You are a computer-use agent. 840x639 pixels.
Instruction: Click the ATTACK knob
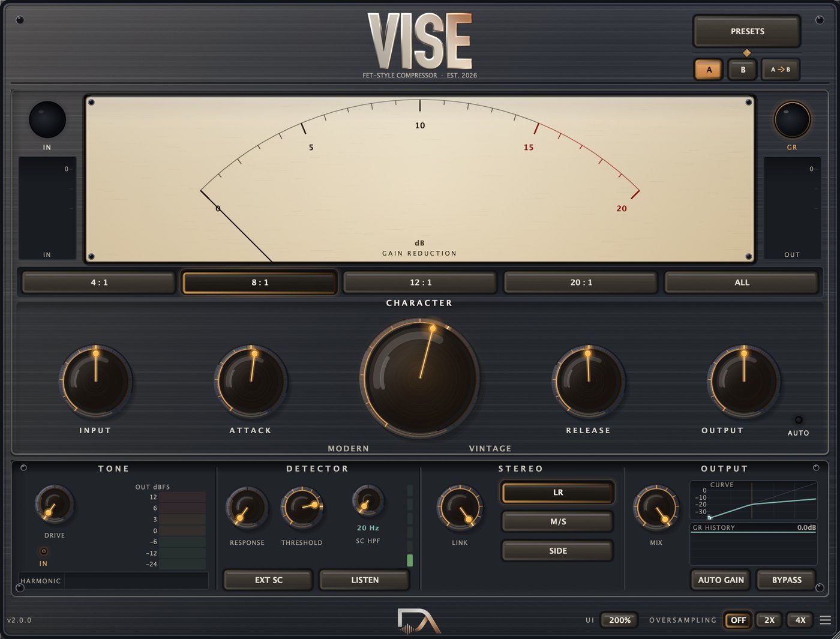coord(251,381)
